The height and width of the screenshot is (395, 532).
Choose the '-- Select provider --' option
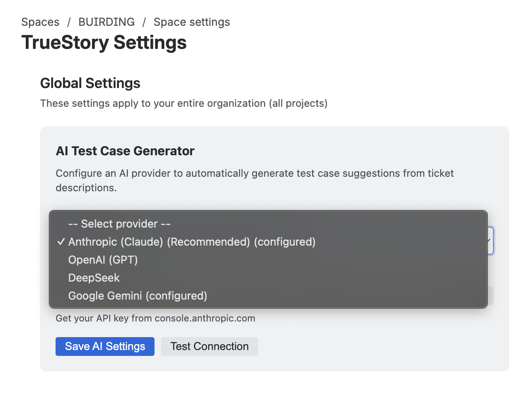(x=268, y=224)
